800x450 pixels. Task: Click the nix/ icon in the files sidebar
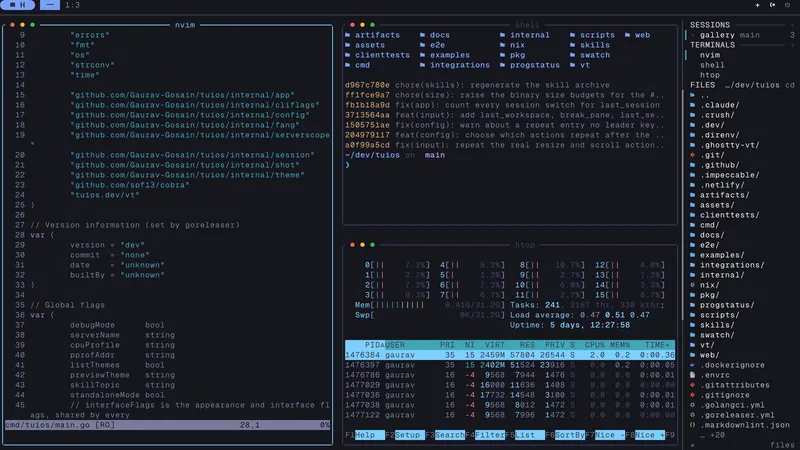692,285
